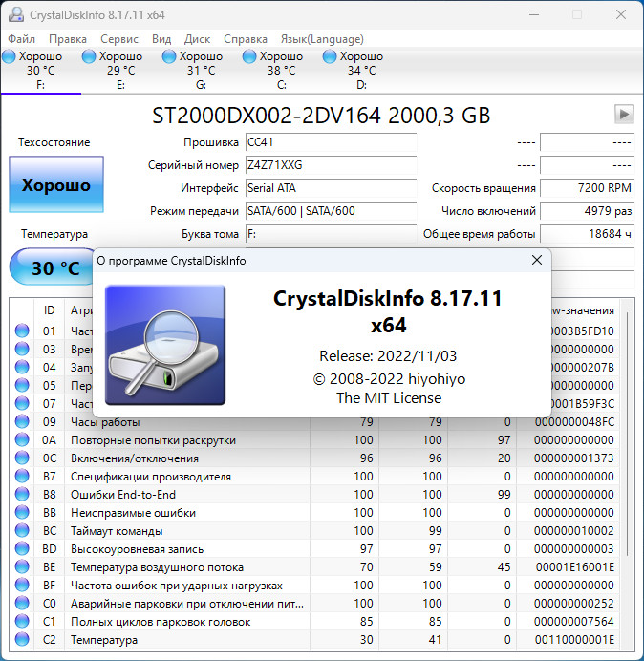Click The MIT License link
The height and width of the screenshot is (661, 644).
click(389, 398)
